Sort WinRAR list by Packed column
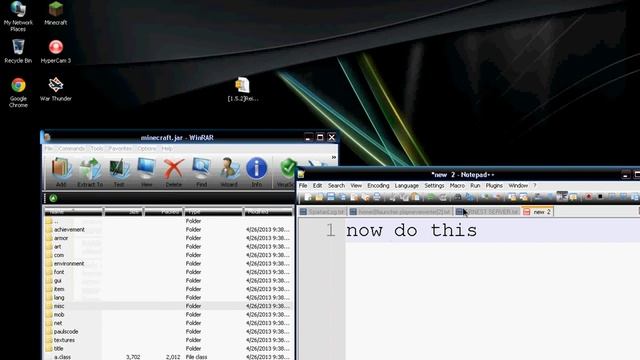The image size is (640, 360). pos(163,211)
